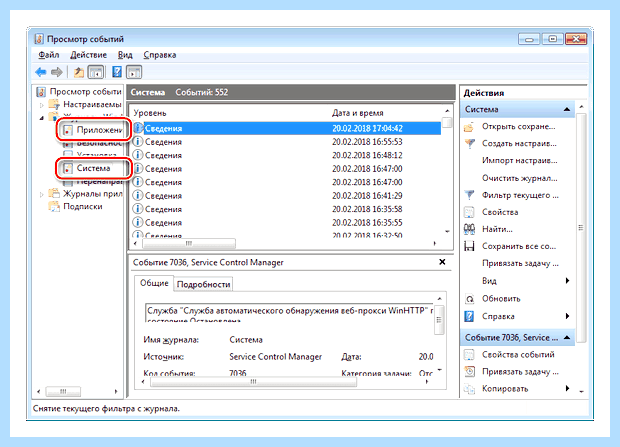Open the Вид menu in menu bar
This screenshot has width=620, height=447.
[125, 55]
